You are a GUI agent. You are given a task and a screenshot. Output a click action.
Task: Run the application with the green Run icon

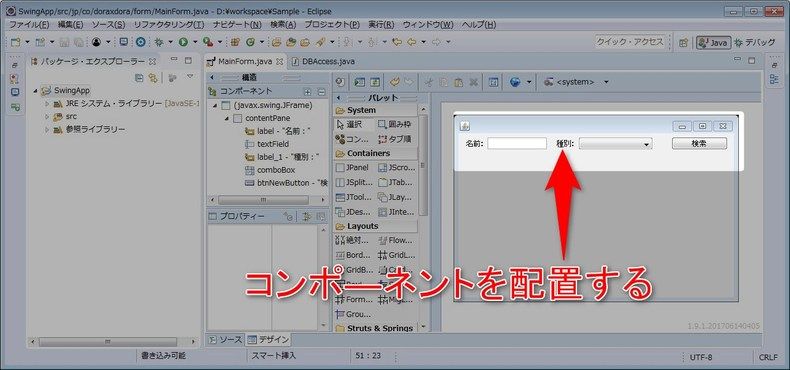pos(183,42)
